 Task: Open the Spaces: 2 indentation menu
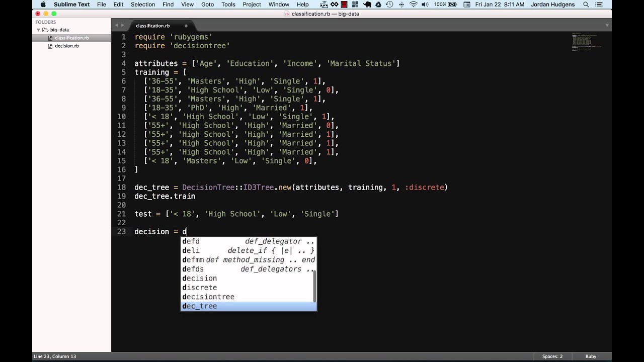tap(552, 356)
